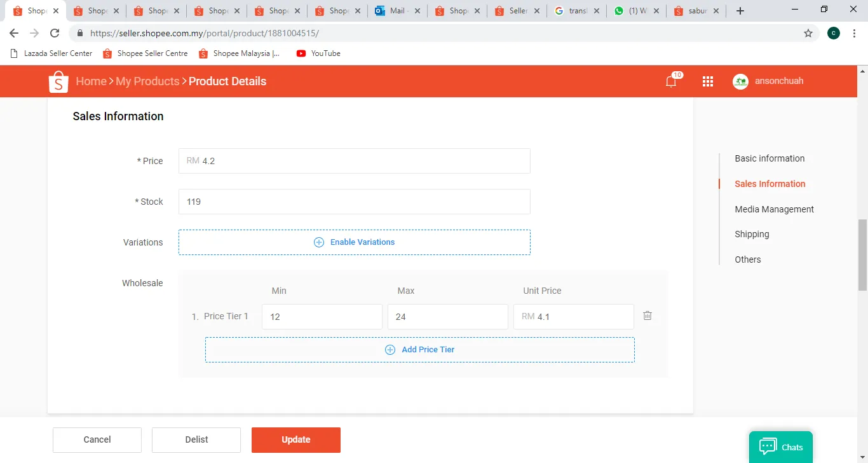Open YouTube bookmark in bookmarks bar
This screenshot has width=868, height=463.
point(318,53)
